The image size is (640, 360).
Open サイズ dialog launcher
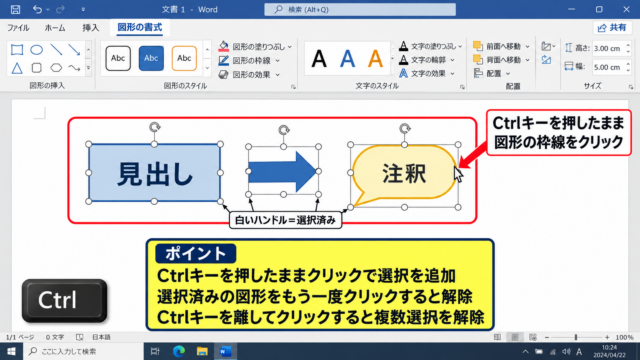point(631,87)
